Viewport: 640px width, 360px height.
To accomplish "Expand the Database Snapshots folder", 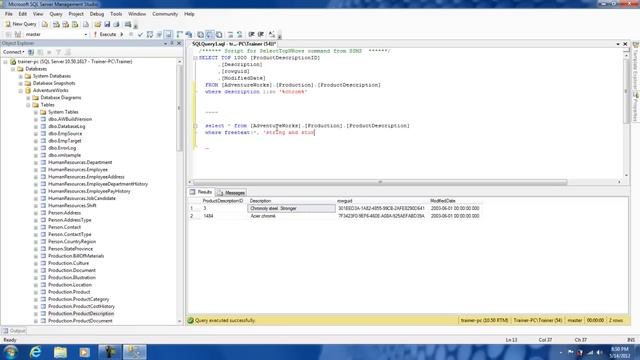I will click(x=21, y=83).
